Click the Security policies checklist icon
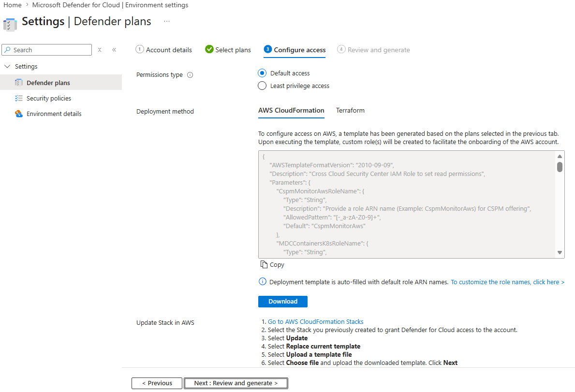 tap(19, 98)
